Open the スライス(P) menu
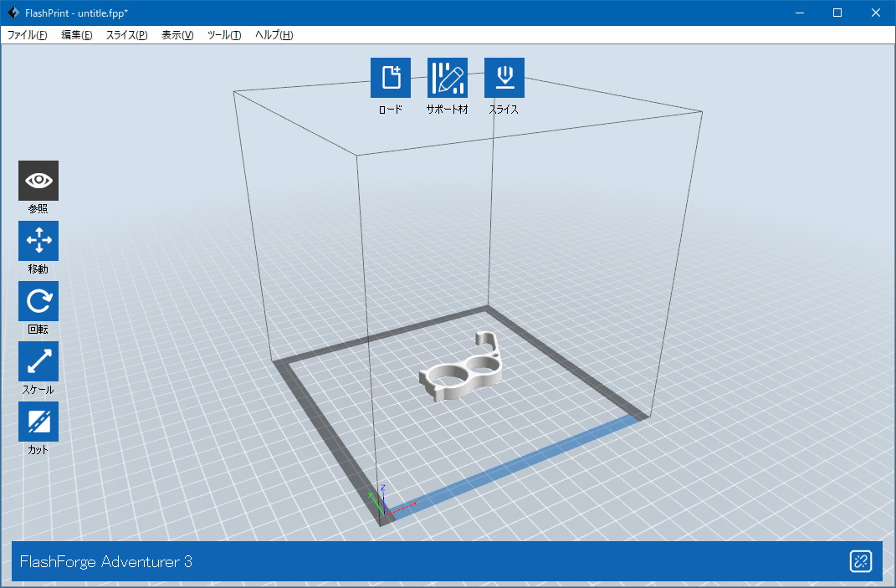 tap(127, 35)
